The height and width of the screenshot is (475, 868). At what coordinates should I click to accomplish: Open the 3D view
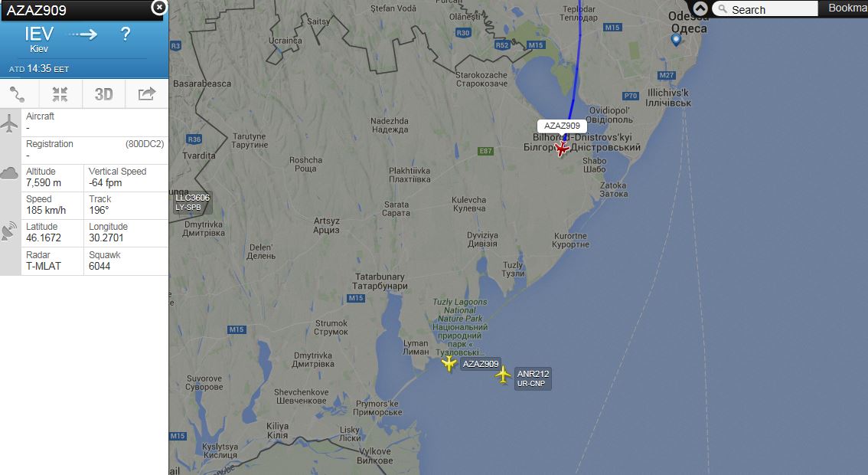coord(103,94)
